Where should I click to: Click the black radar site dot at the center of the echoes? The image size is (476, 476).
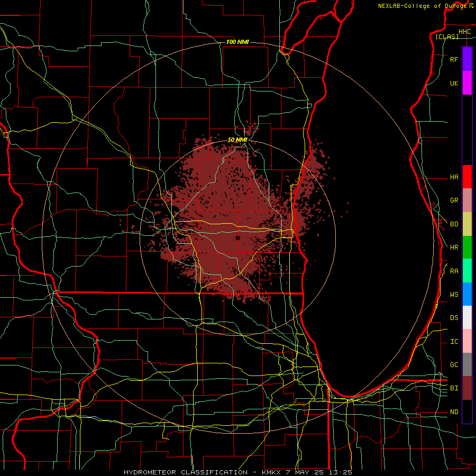point(237,237)
